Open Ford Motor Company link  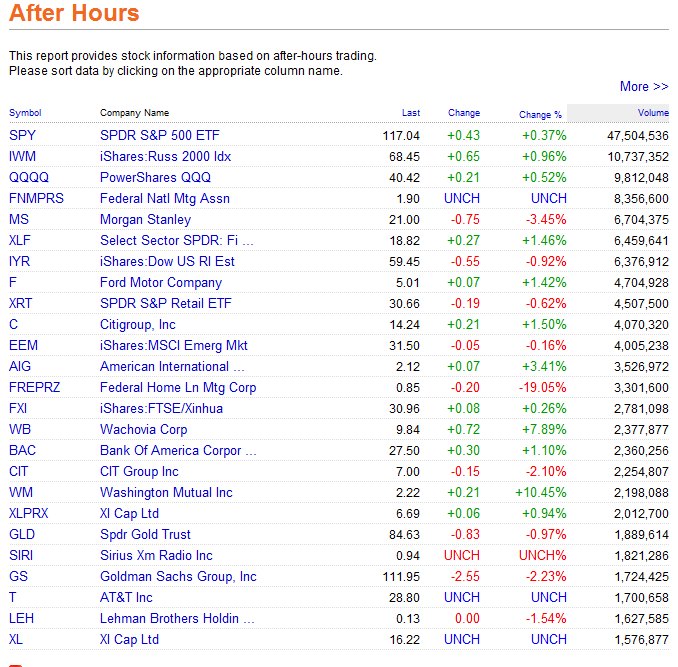160,282
